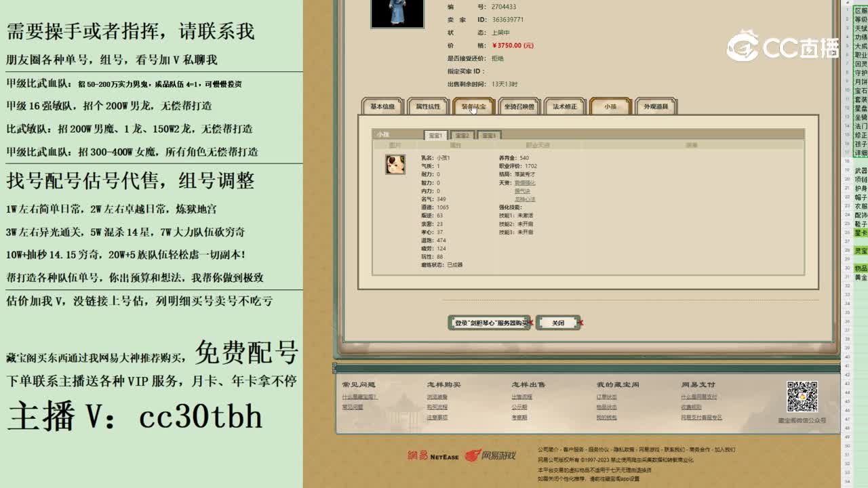This screenshot has height=488, width=868.
Task: Click the 关闭 button
Action: 558,323
